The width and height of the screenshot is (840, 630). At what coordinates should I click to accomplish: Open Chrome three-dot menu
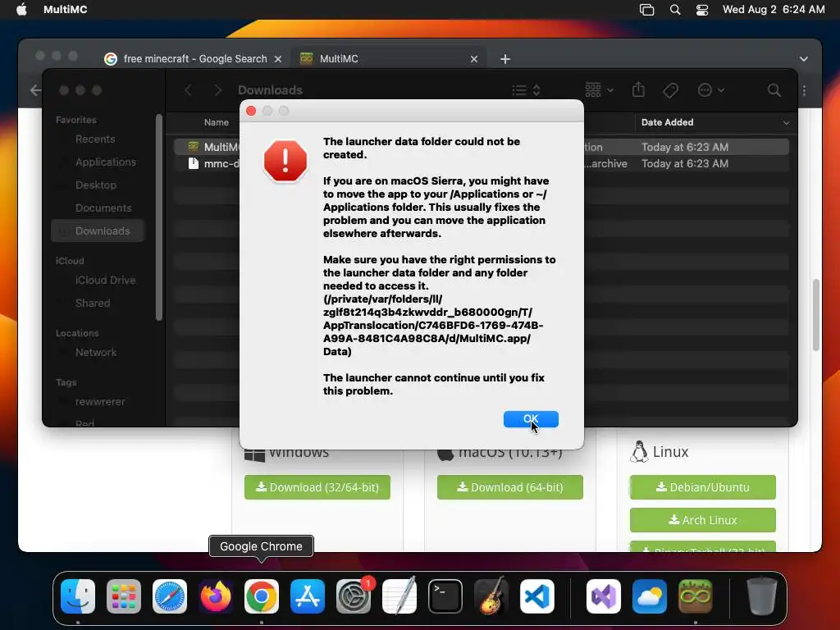tap(804, 90)
